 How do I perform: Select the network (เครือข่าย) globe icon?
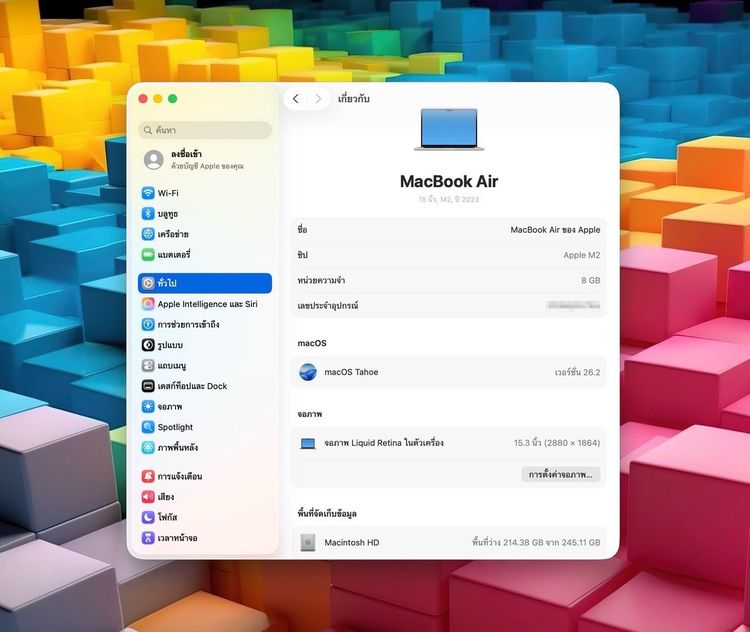(x=148, y=234)
